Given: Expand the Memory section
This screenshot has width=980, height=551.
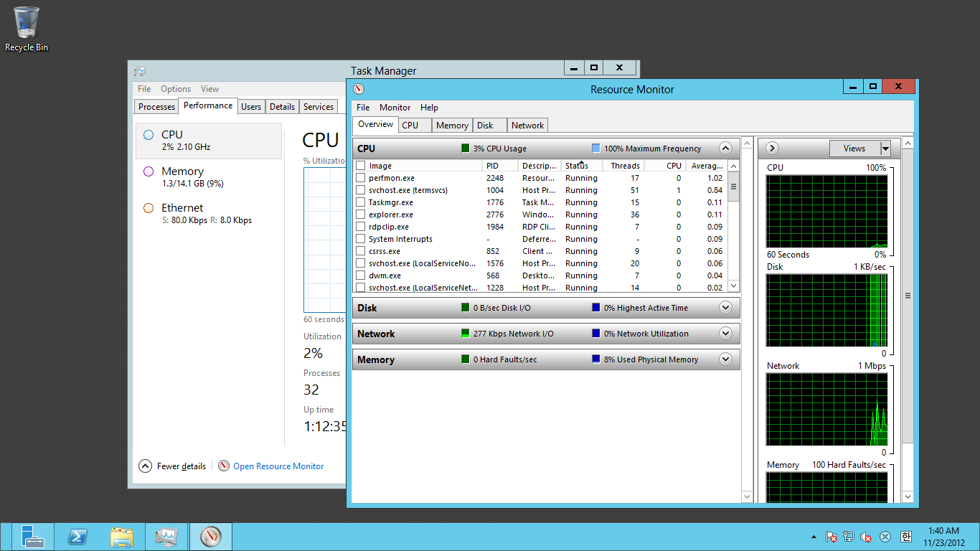Looking at the screenshot, I should coord(725,359).
